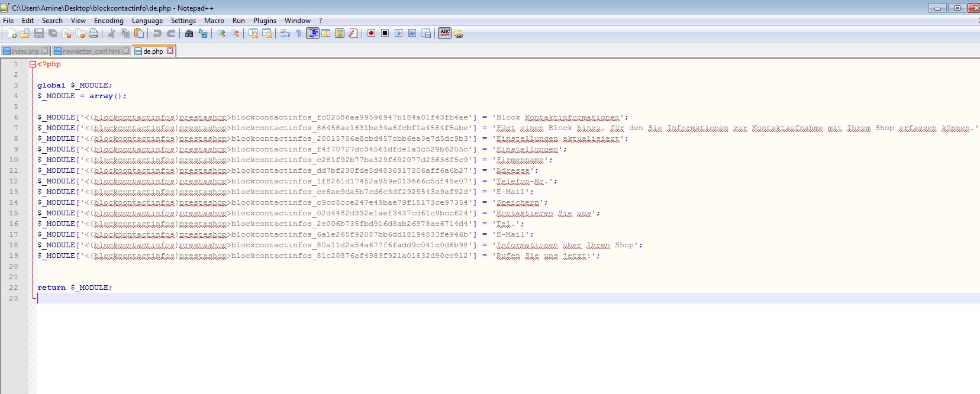Save the current file with floppy icon

tap(39, 34)
